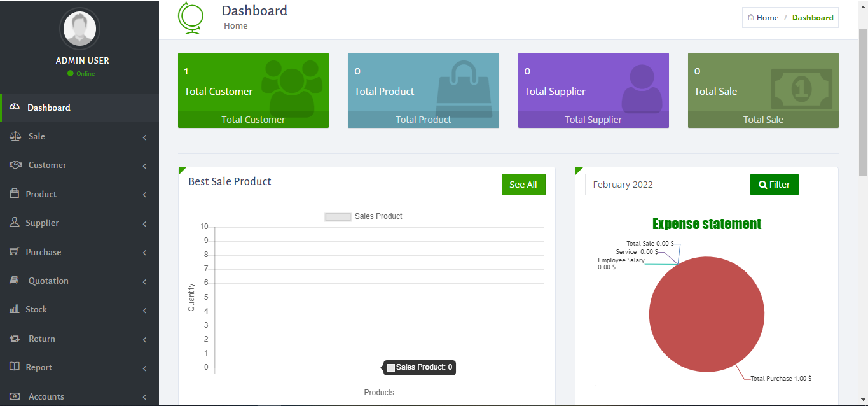Select the Purchase icon in sidebar

[x=14, y=252]
